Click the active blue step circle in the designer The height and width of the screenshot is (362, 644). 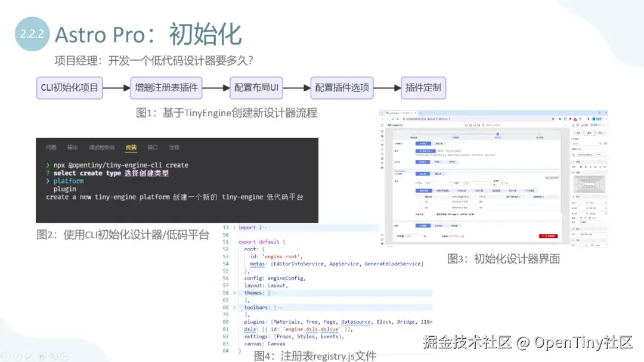tap(497, 134)
